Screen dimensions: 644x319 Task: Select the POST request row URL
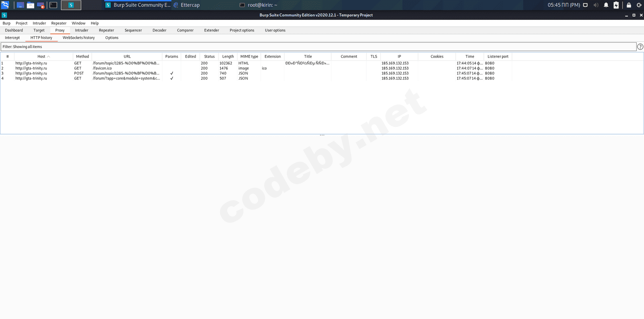(x=126, y=73)
